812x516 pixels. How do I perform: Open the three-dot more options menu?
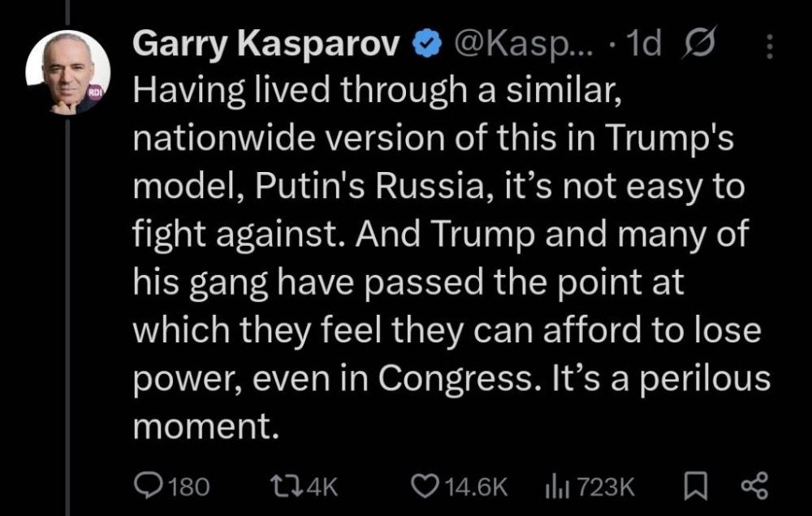coord(770,48)
